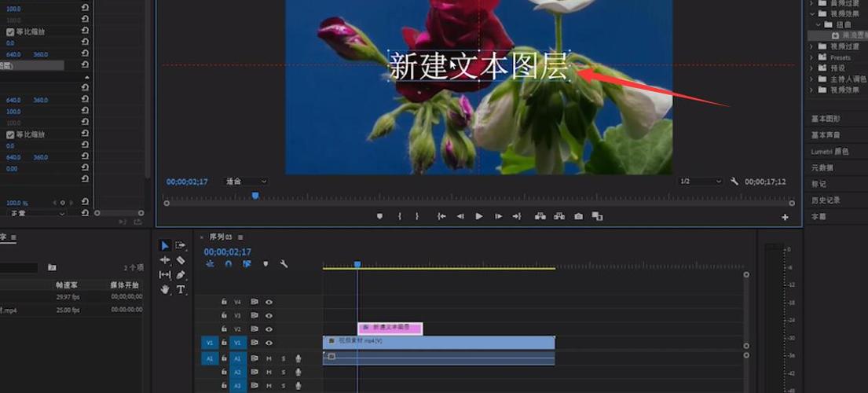The width and height of the screenshot is (868, 393).
Task: Select the Selection (arrow) tool
Action: [165, 245]
